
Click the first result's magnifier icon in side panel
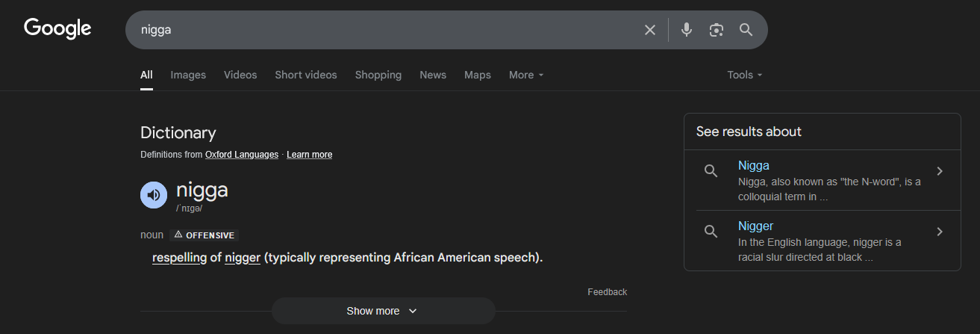[711, 171]
